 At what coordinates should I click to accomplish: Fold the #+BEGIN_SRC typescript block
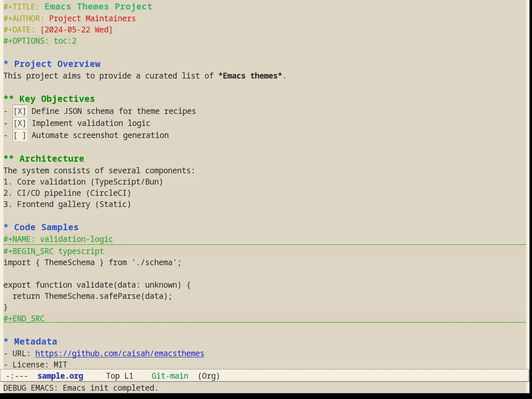tap(54, 251)
